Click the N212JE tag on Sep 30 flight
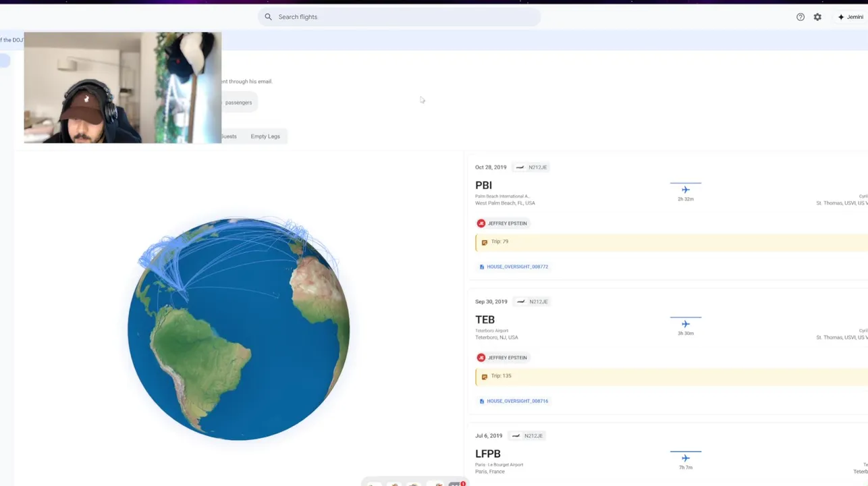The image size is (868, 486). [x=533, y=302]
